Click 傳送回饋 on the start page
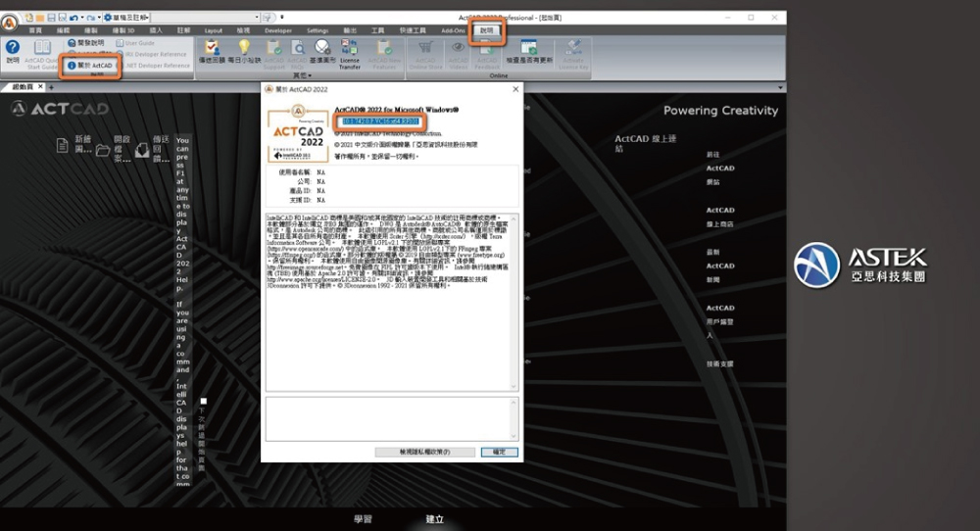Screen dimensions: 980x531 (x=153, y=149)
